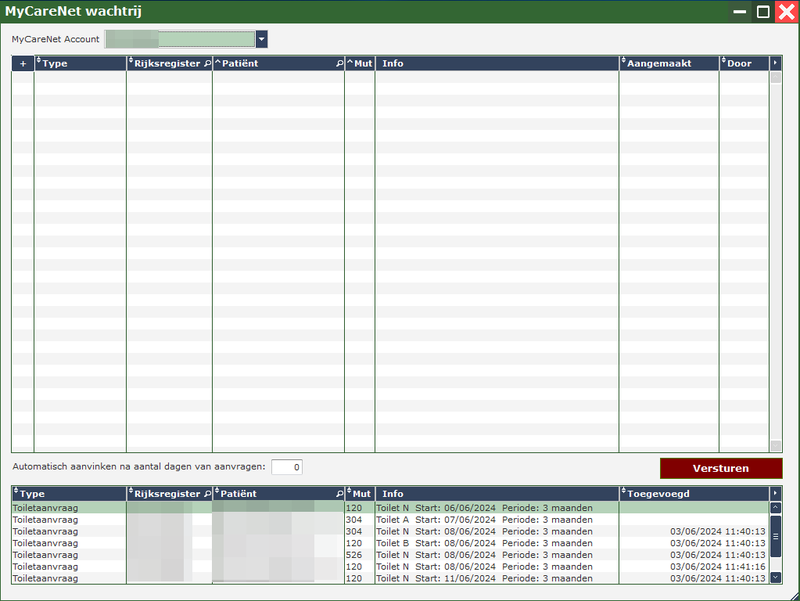800x601 pixels.
Task: Sort lower table by Rijksregister column
Action: [x=164, y=494]
